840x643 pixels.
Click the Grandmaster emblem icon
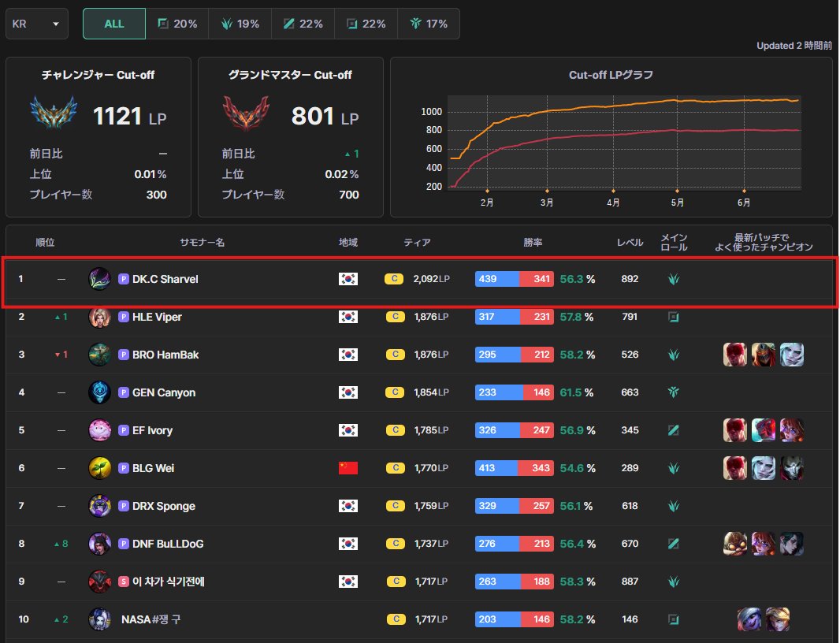click(x=246, y=113)
